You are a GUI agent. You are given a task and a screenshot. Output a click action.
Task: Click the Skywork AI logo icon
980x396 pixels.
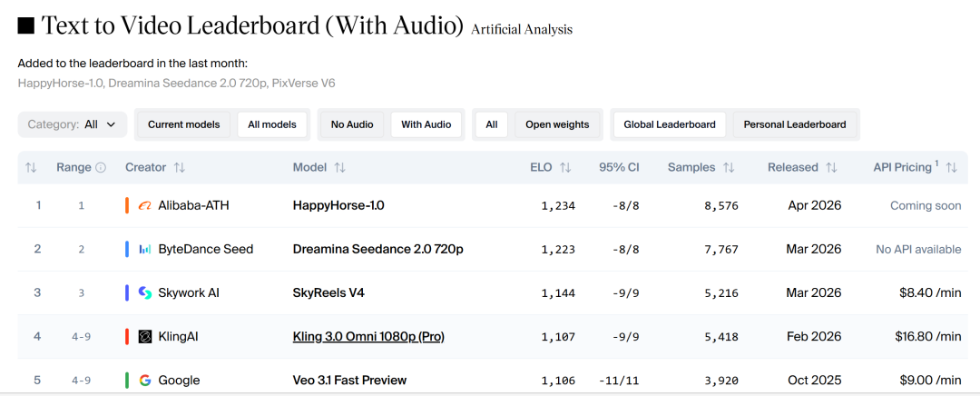coord(144,292)
